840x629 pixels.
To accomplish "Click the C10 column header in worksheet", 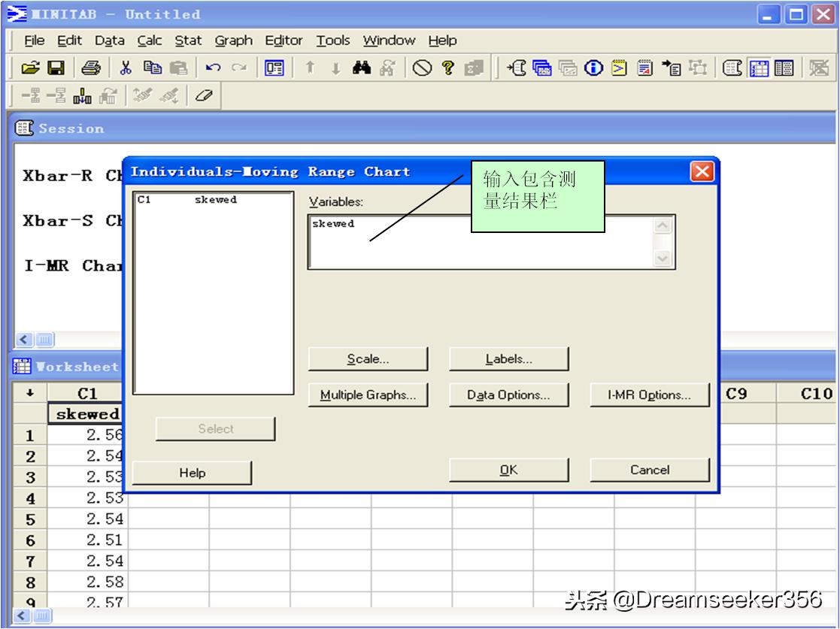I will coord(808,394).
